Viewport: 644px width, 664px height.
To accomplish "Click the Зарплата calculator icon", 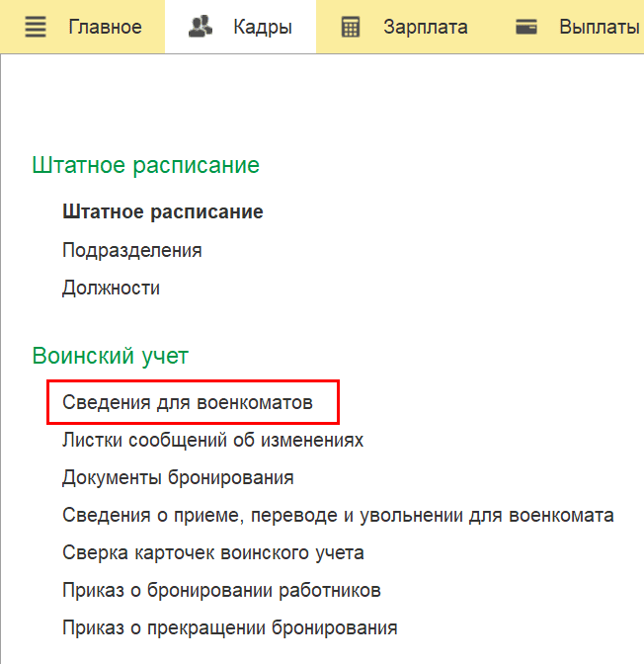I will [x=351, y=27].
